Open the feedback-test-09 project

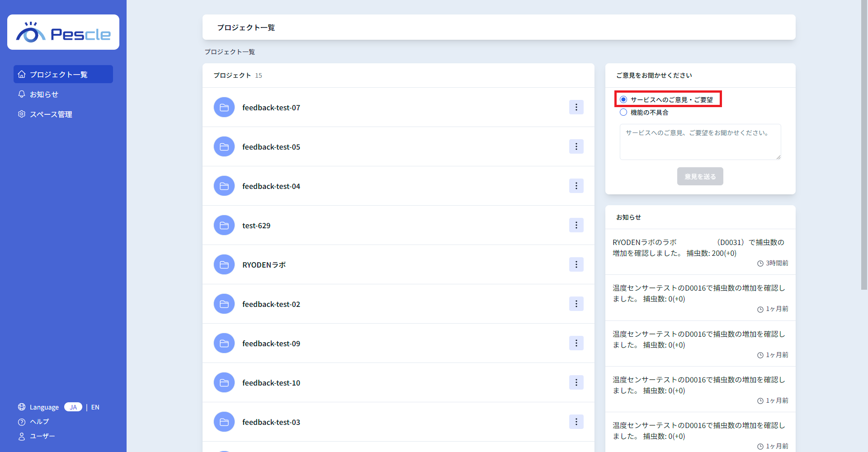[271, 344]
